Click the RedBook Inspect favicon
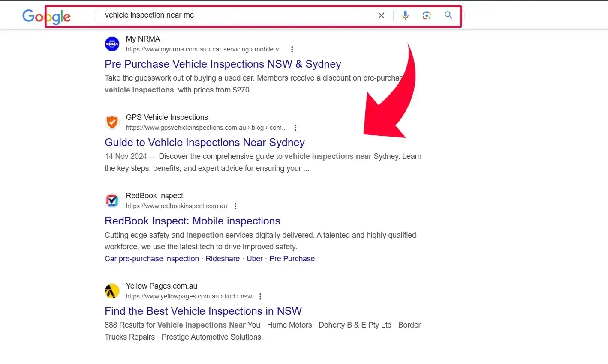This screenshot has width=608, height=364. (112, 200)
